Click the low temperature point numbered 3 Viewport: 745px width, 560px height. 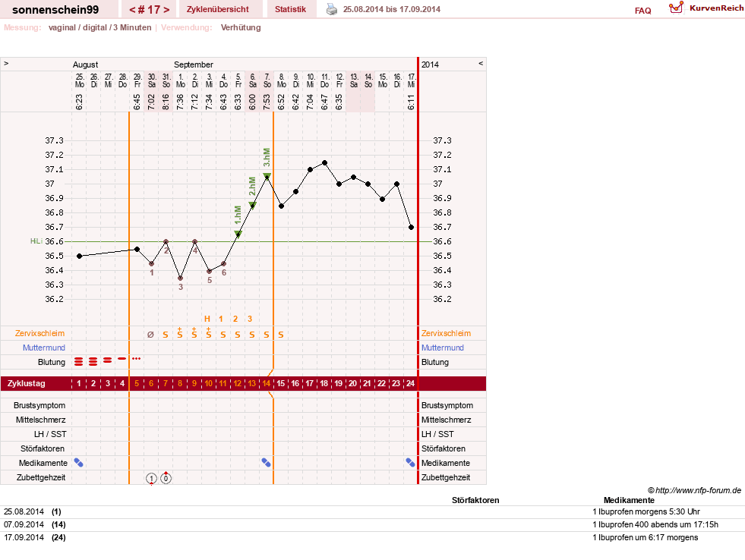[180, 278]
